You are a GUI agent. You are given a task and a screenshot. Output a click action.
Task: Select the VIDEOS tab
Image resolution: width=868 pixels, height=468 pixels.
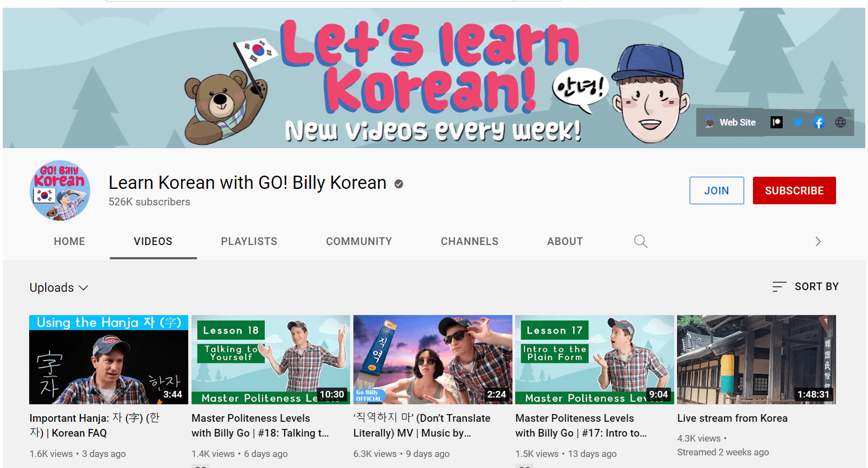(x=153, y=241)
